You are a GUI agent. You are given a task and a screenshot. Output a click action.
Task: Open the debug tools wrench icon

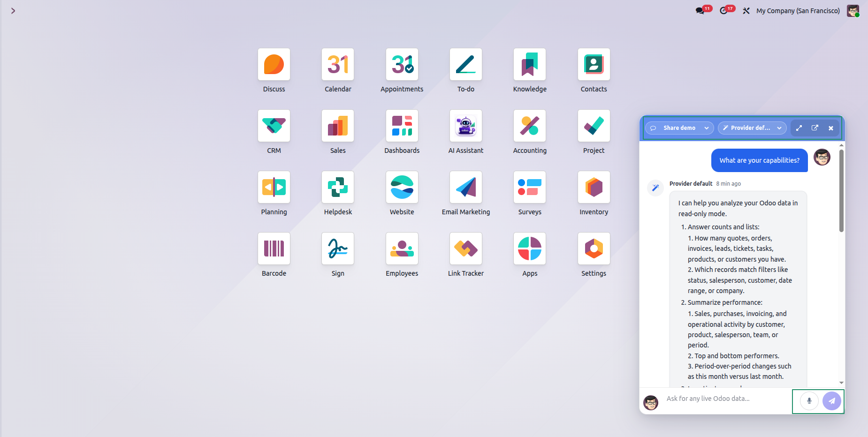[746, 11]
